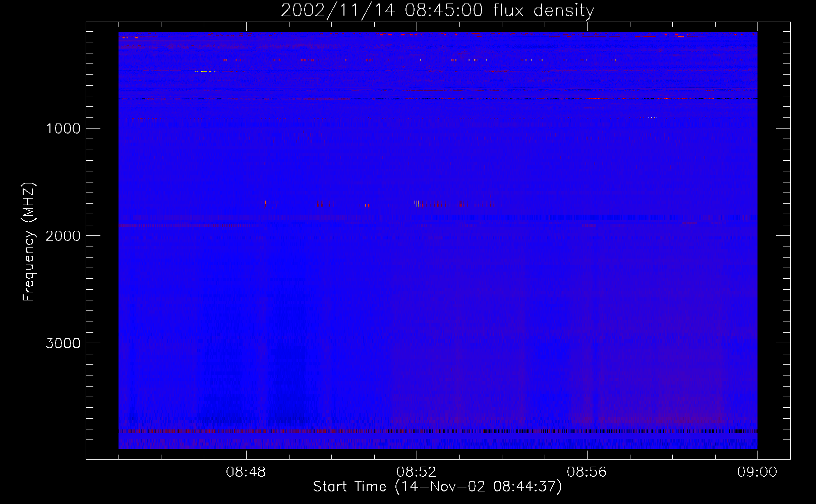The height and width of the screenshot is (504, 816).
Task: Click the 3000 frequency tick label
Action: pyautogui.click(x=63, y=343)
